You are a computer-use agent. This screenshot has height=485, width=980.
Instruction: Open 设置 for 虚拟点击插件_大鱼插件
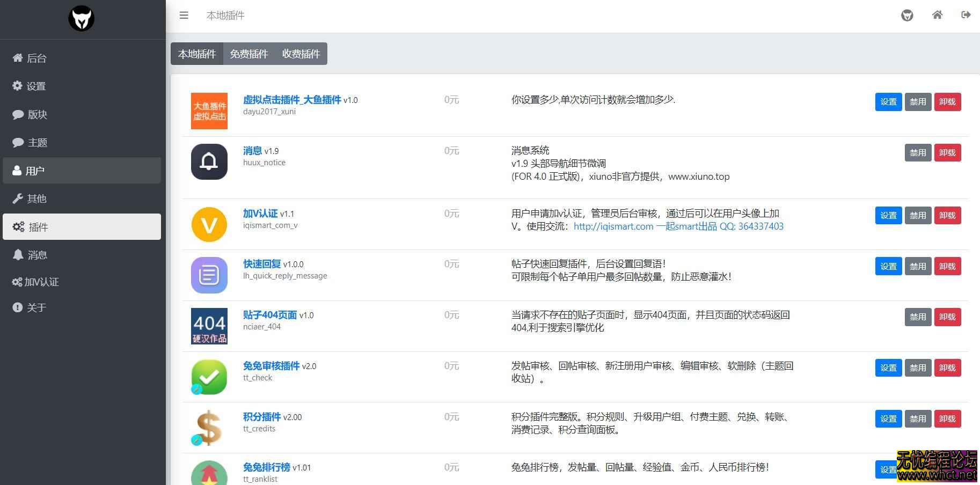888,102
